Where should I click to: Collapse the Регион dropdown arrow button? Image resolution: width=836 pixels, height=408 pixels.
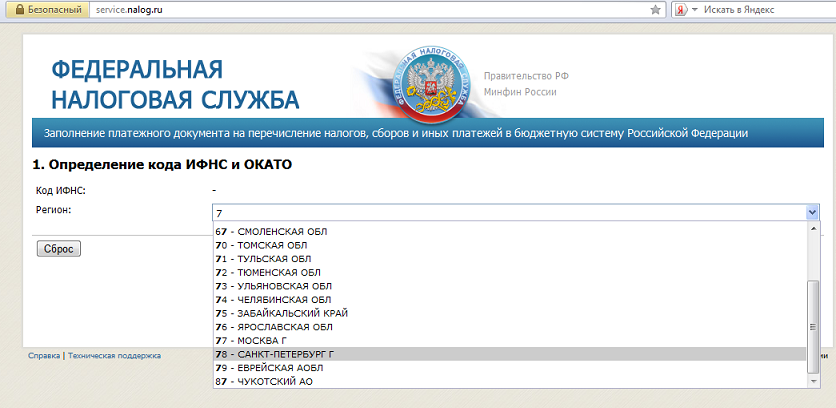(811, 213)
